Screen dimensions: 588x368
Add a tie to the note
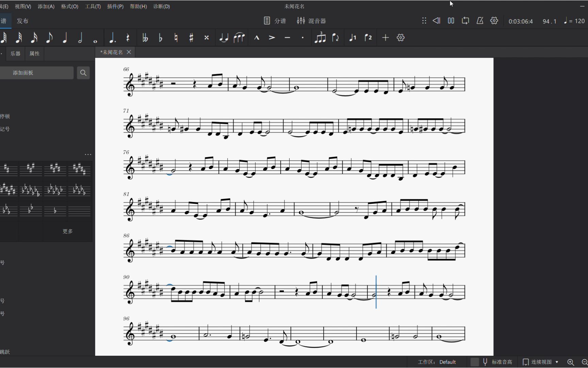pyautogui.click(x=224, y=38)
